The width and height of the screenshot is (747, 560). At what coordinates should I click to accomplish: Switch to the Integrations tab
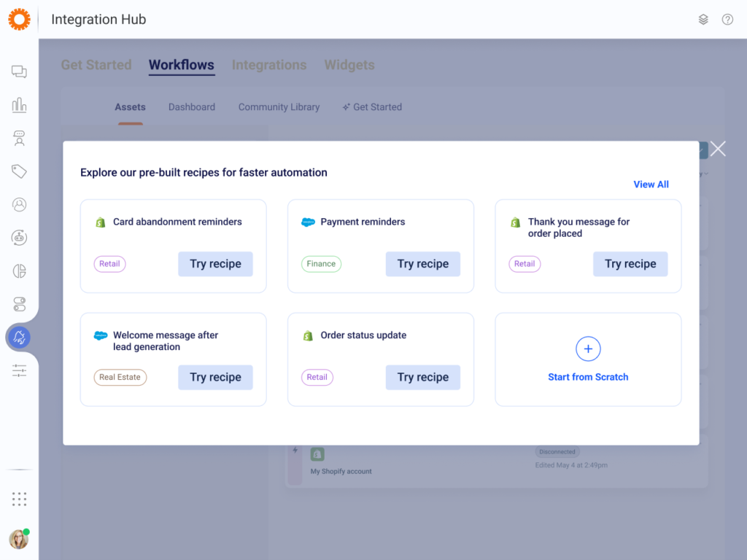269,65
